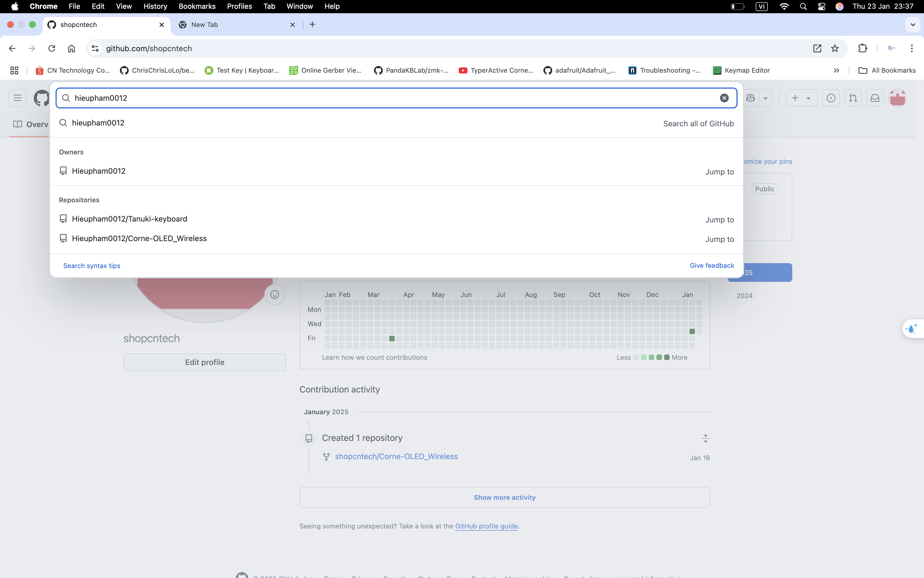The image size is (924, 578).
Task: Reload the page
Action: (x=51, y=48)
